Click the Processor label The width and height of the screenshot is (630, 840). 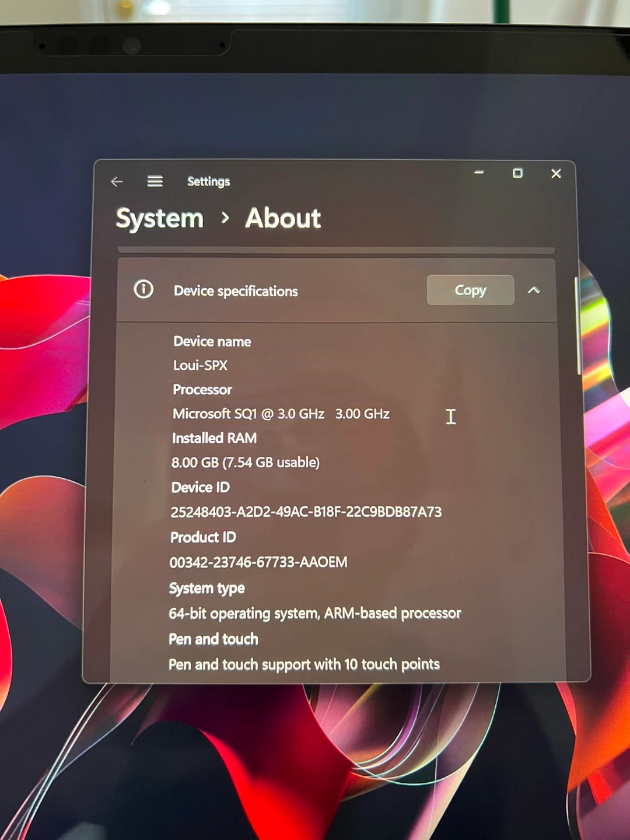point(202,390)
